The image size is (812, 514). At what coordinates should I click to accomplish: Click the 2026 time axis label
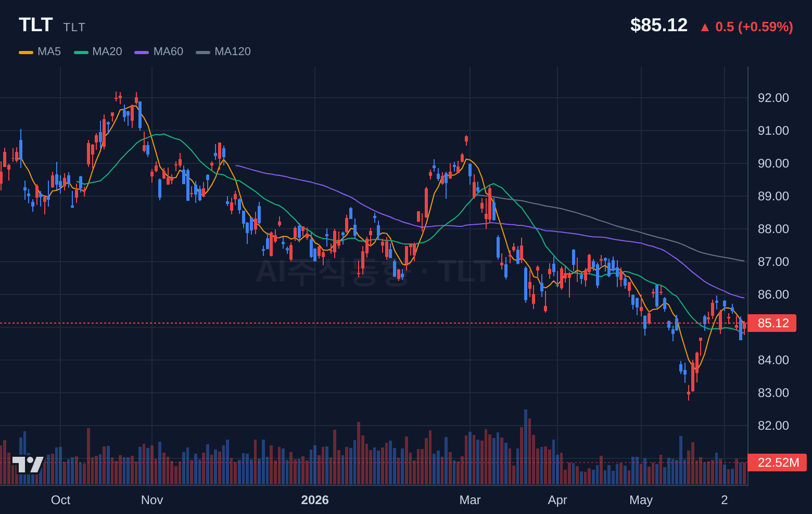point(315,500)
